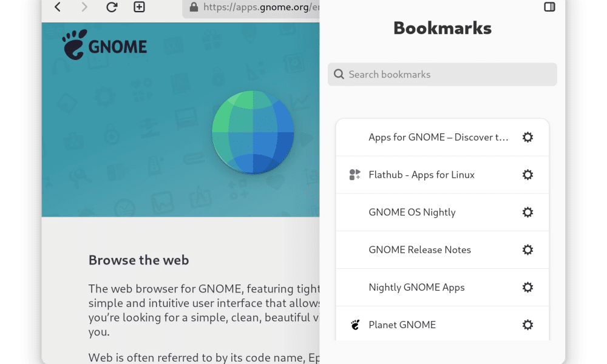607x364 pixels.
Task: Click the Bookmarks panel title
Action: pyautogui.click(x=443, y=29)
